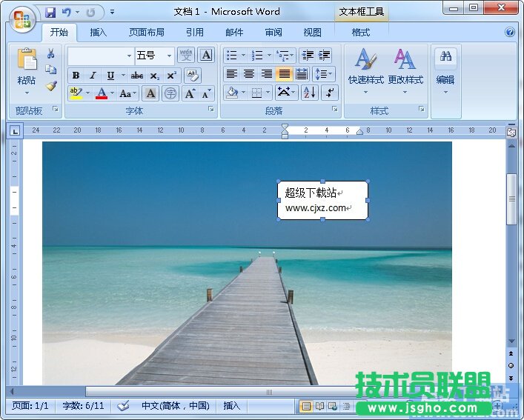Viewport: 524px width, 420px height.
Task: Sort text A to Z icon
Action: (310, 93)
